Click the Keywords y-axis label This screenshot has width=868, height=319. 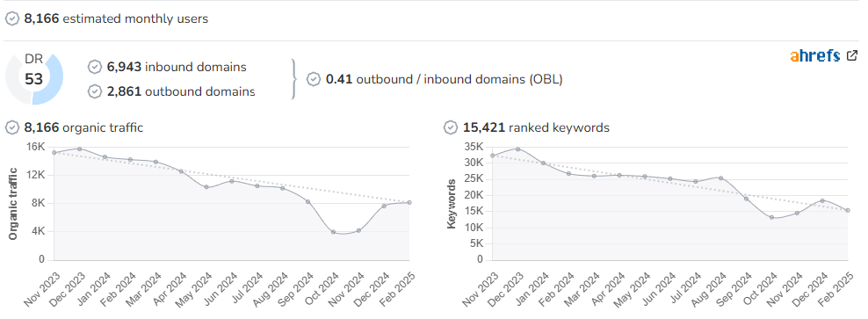click(x=452, y=204)
